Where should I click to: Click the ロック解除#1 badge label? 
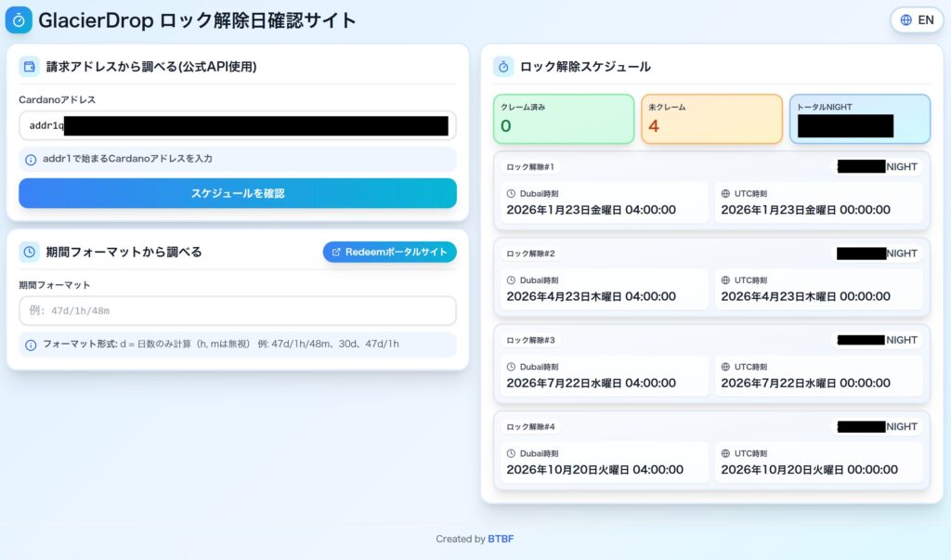pos(530,167)
